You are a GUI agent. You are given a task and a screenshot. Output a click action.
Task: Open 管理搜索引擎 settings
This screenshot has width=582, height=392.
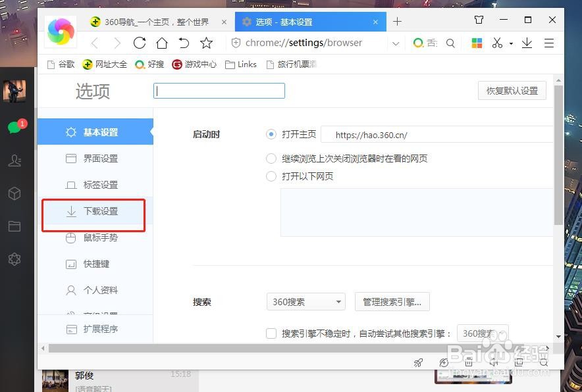click(392, 301)
